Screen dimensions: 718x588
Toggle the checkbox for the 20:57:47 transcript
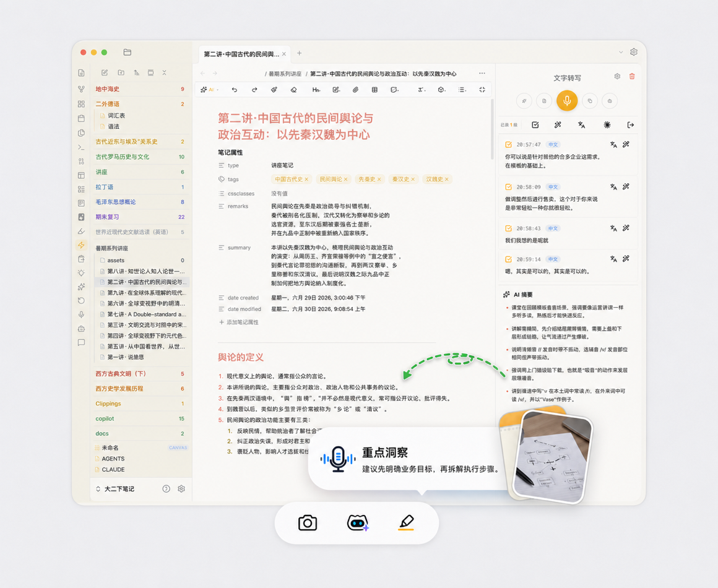pos(508,145)
